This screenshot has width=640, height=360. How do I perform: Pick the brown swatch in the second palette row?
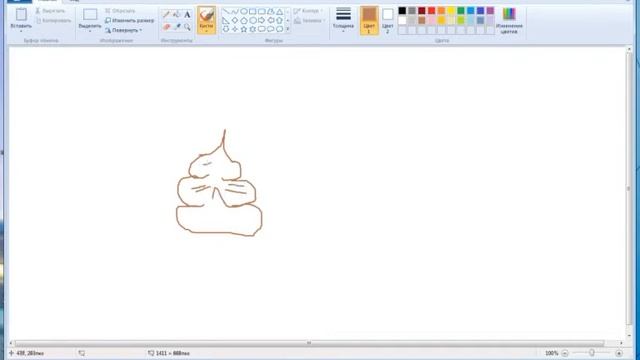[422, 20]
